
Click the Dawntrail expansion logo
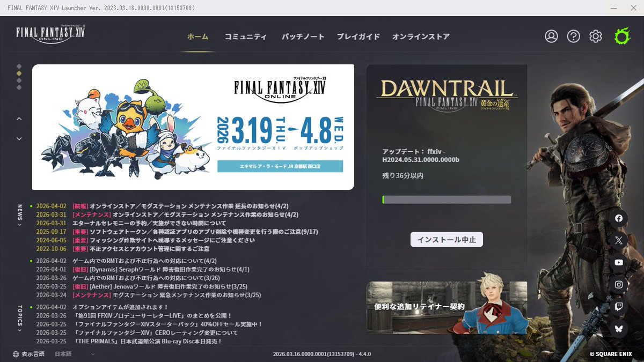tap(447, 95)
